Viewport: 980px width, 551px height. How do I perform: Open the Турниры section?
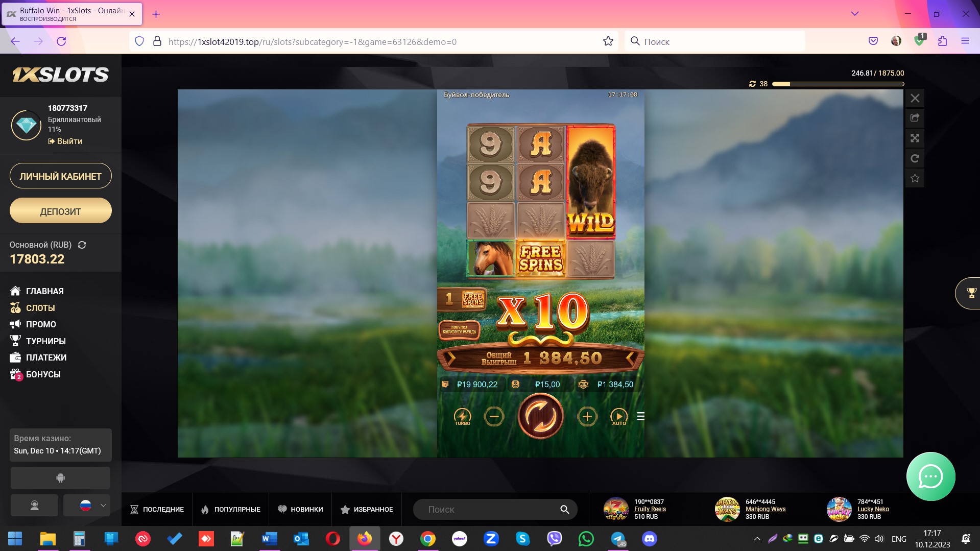pyautogui.click(x=38, y=341)
